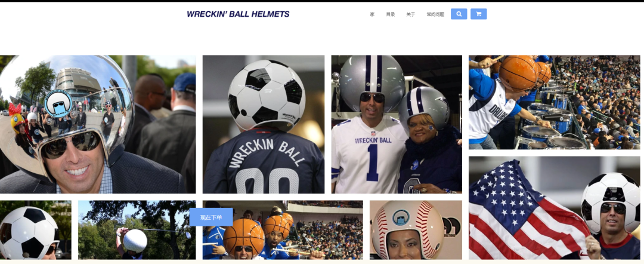The width and height of the screenshot is (644, 264).
Task: Open the two basketball helmets crowd photo
Action: [x=283, y=230]
